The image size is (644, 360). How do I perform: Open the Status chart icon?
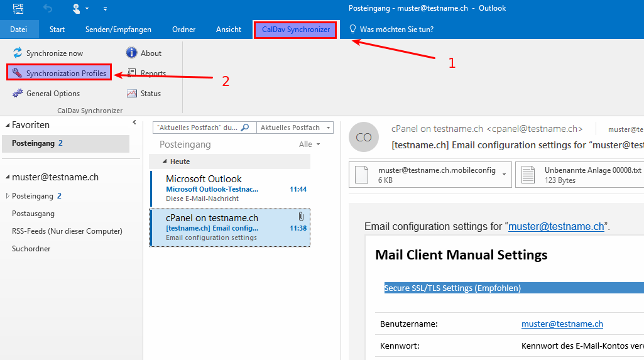(132, 93)
